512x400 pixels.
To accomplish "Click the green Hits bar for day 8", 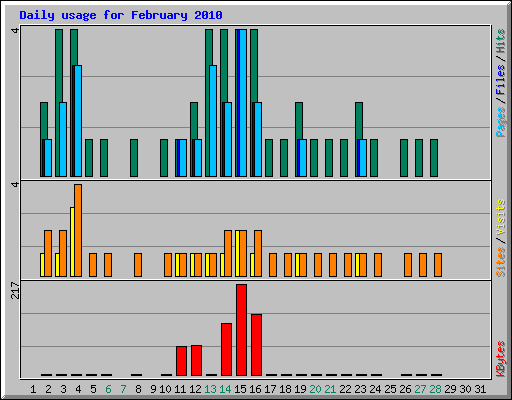I will point(134,158).
